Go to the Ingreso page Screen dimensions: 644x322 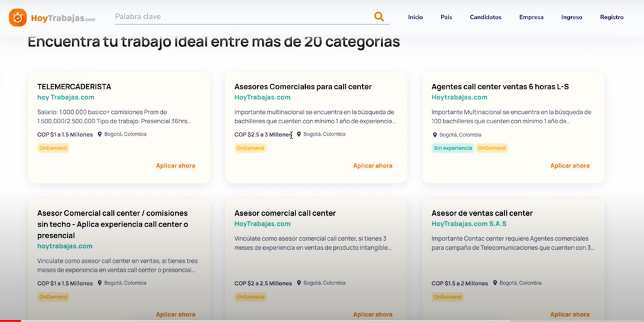tap(572, 17)
